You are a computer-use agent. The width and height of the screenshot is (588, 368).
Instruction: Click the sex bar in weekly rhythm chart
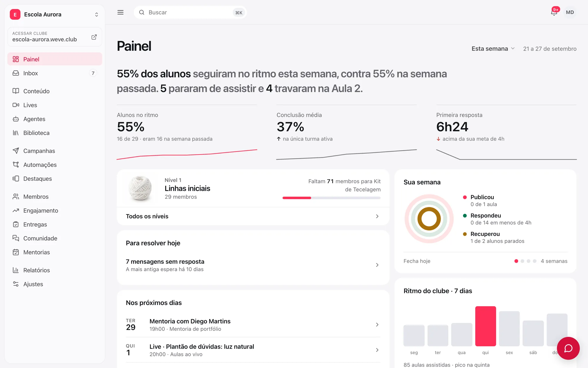click(x=509, y=329)
